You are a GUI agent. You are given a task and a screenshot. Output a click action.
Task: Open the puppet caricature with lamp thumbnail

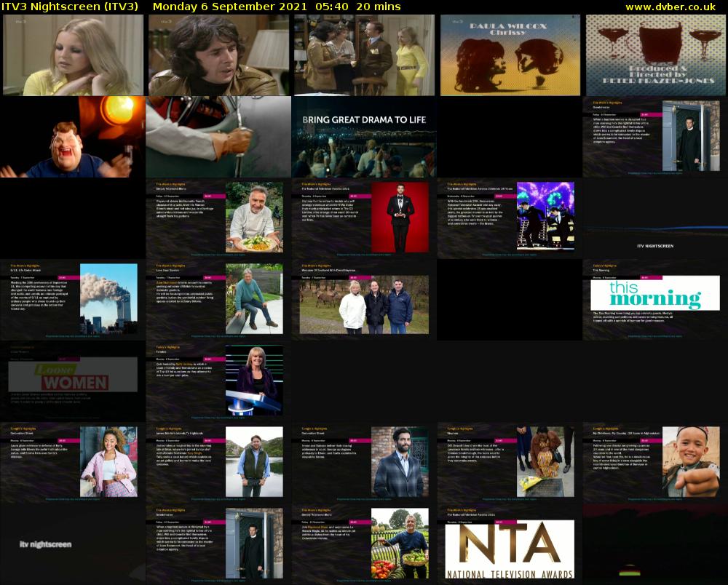point(73,137)
